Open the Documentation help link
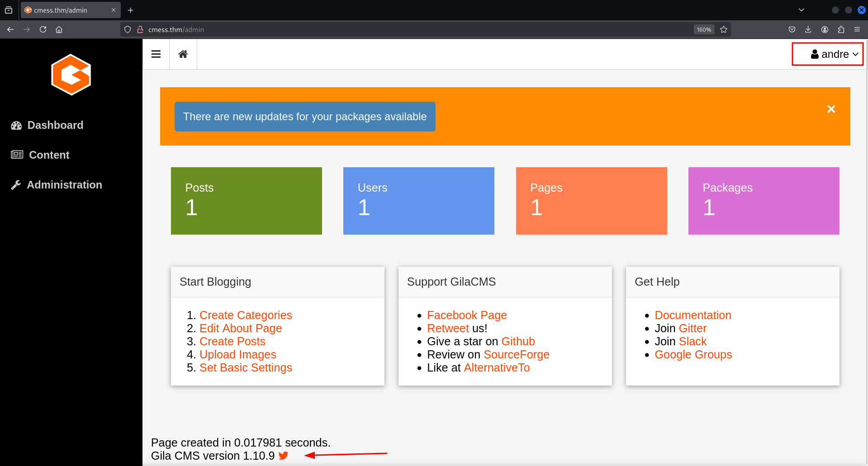Screen dimensions: 868x466 tap(693, 315)
